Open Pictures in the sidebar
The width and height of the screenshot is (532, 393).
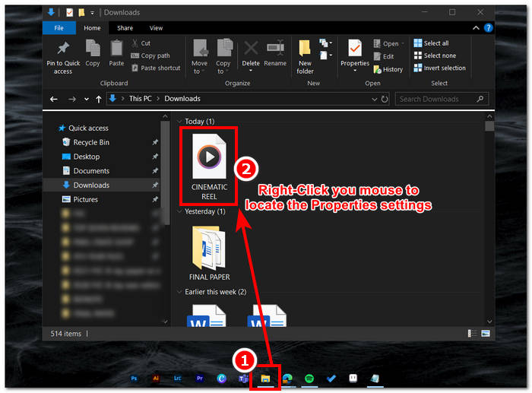click(x=85, y=199)
